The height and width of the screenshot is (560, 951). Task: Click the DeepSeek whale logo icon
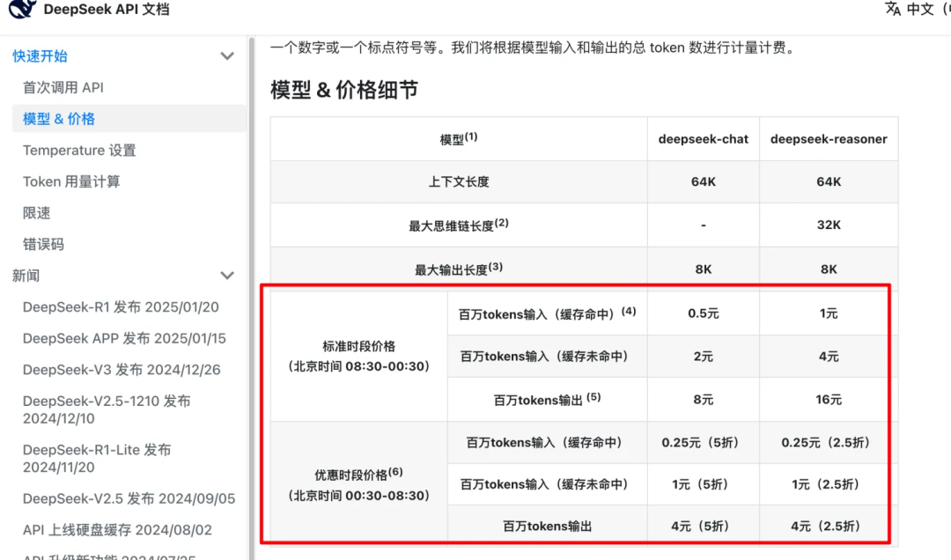(x=22, y=9)
